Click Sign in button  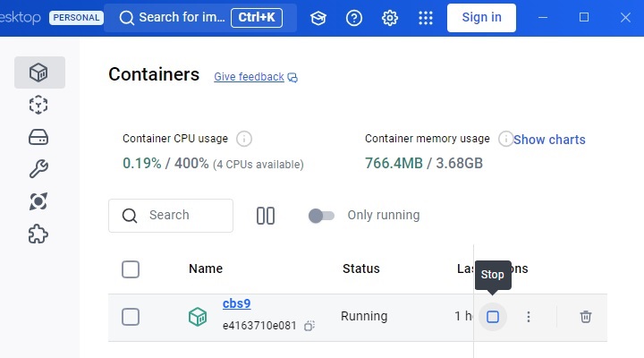[x=481, y=18]
